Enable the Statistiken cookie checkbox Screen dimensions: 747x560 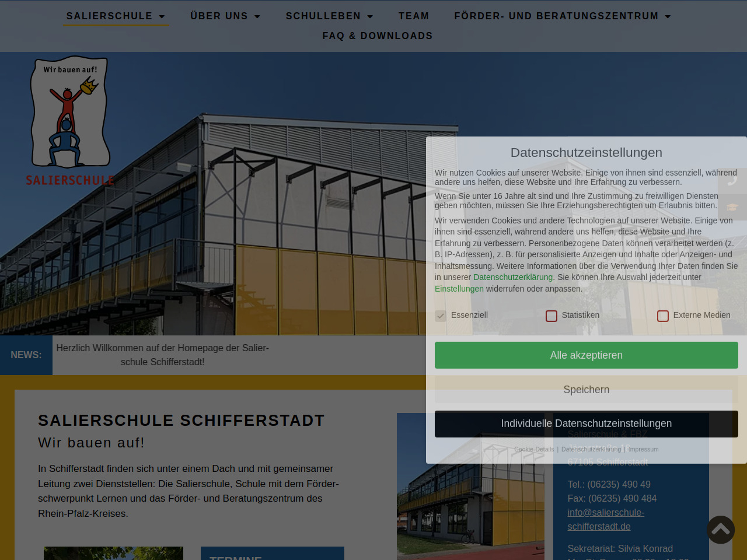point(551,316)
